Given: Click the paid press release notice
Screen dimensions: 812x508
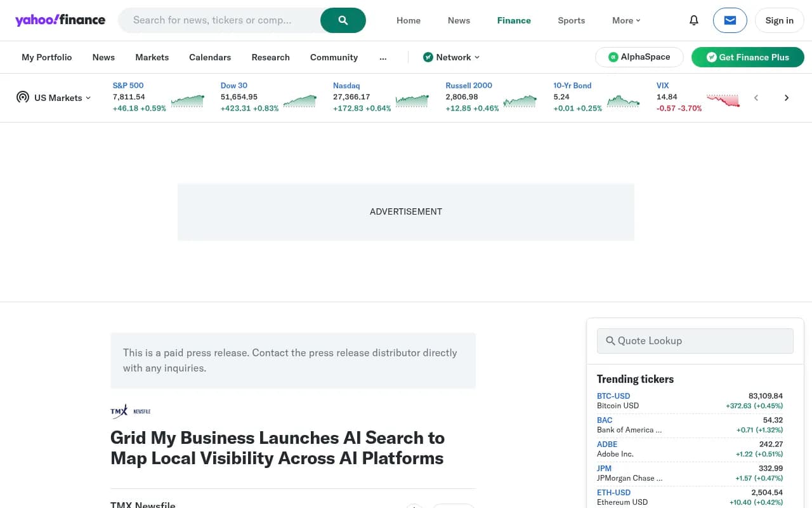Looking at the screenshot, I should point(293,361).
